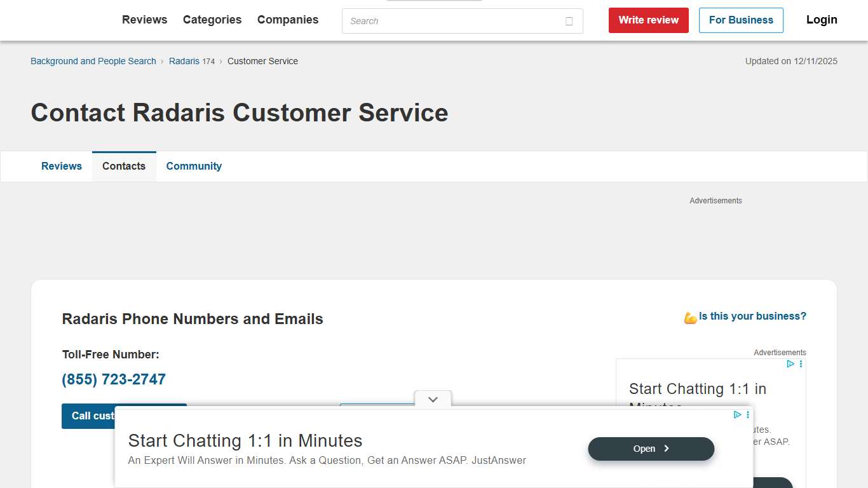Open the Companies menu in the top navigation
Viewport: 868px width, 488px height.
(x=287, y=20)
